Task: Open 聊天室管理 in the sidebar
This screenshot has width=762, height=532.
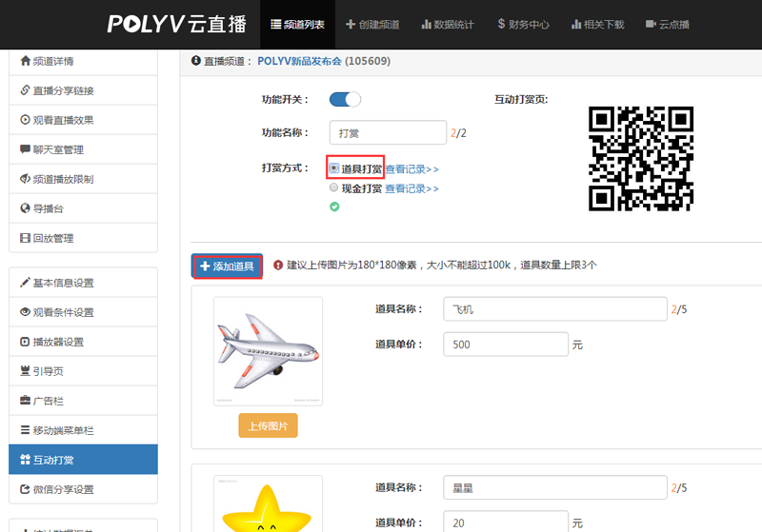Action: coord(58,149)
